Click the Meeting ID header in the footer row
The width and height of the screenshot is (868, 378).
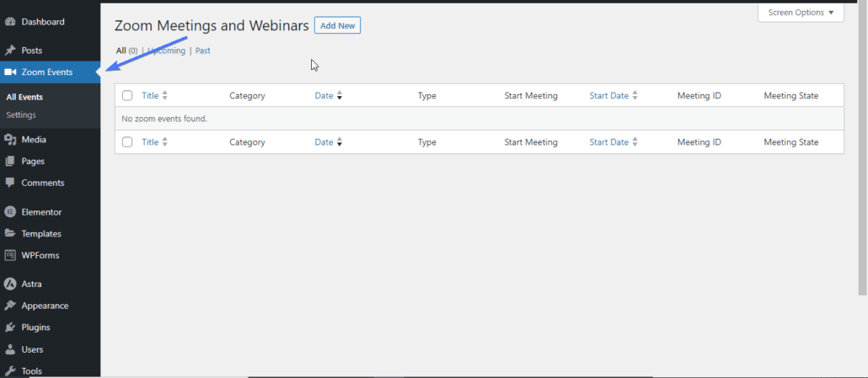click(x=699, y=142)
